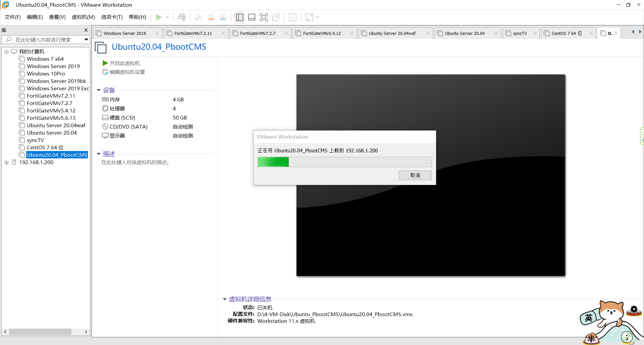Image resolution: width=644 pixels, height=345 pixels.
Task: Switch to the FortiGateVMv7.2.11 tab
Action: point(193,33)
